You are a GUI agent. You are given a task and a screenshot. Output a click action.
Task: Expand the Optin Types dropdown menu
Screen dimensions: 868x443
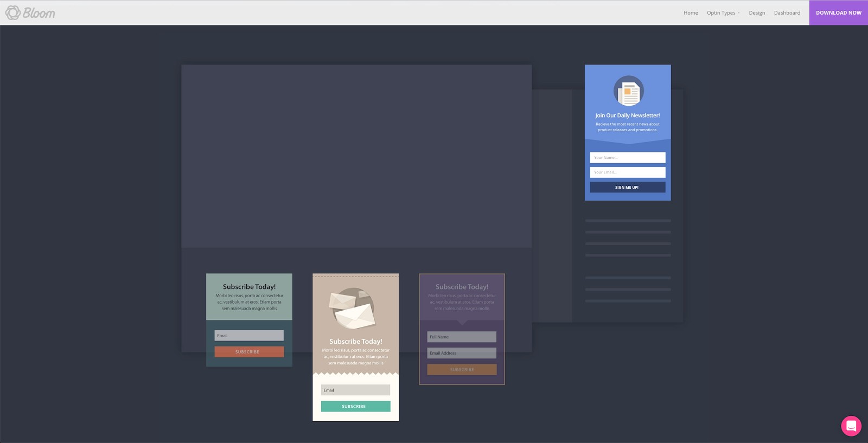(x=723, y=13)
